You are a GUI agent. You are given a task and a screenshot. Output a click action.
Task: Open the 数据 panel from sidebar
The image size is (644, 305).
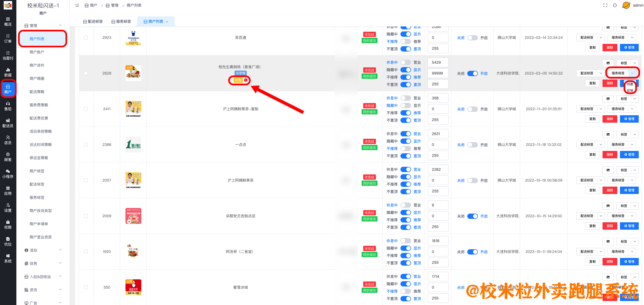(8, 72)
